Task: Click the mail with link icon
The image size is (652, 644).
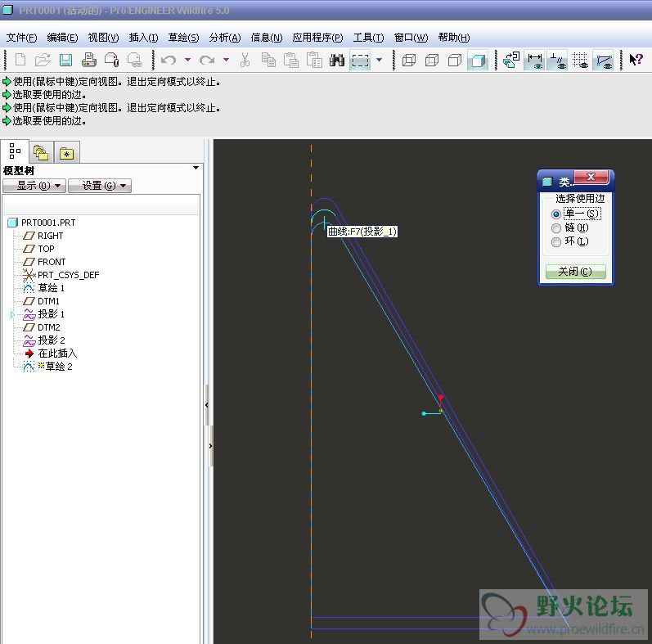Action: point(134,60)
